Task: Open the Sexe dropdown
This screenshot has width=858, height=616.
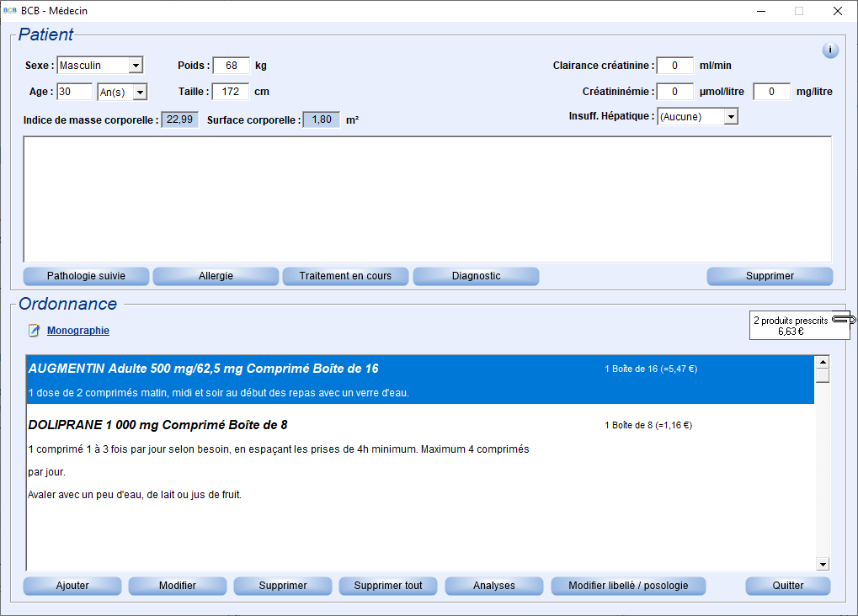Action: (136, 66)
